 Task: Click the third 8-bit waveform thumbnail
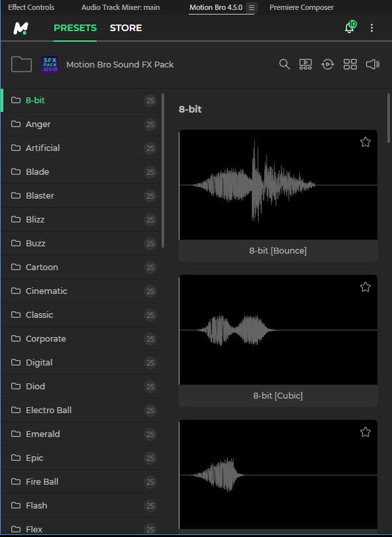pos(278,475)
